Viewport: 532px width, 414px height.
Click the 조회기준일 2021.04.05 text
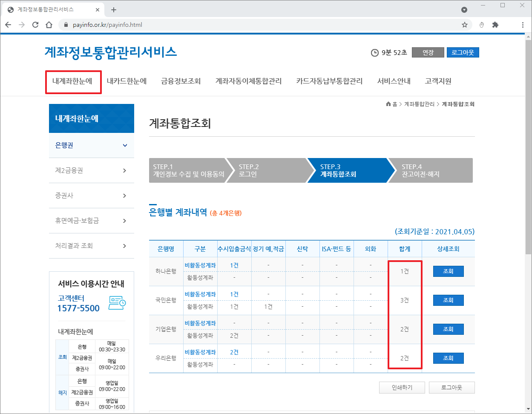coord(434,232)
